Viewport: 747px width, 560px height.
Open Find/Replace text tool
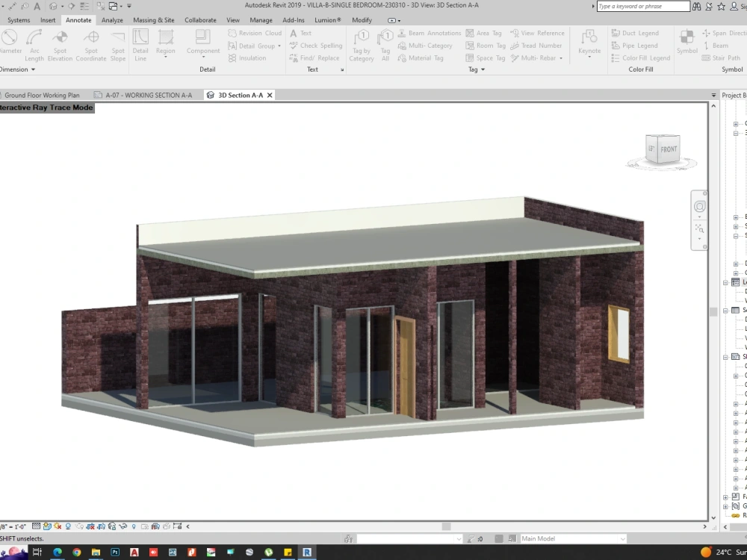314,58
